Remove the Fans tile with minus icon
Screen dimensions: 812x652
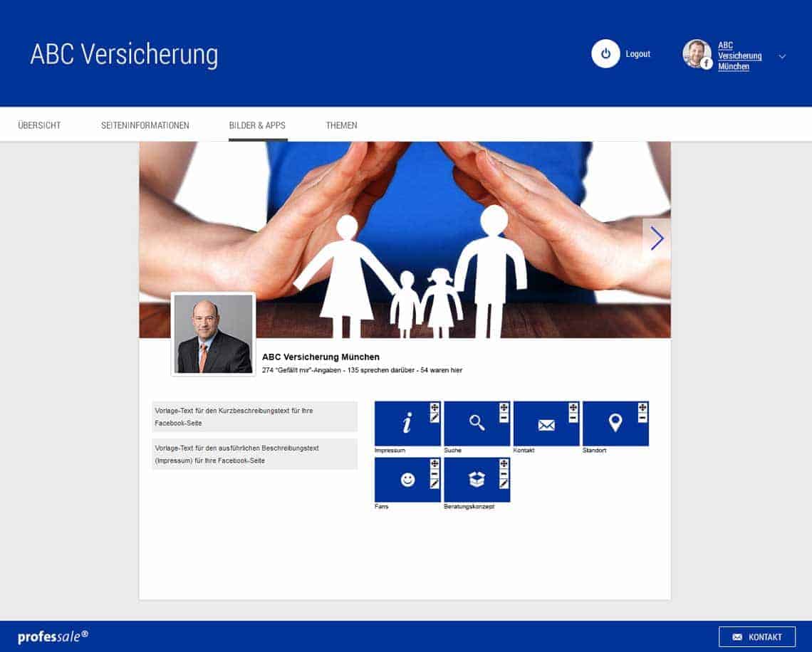click(x=434, y=473)
